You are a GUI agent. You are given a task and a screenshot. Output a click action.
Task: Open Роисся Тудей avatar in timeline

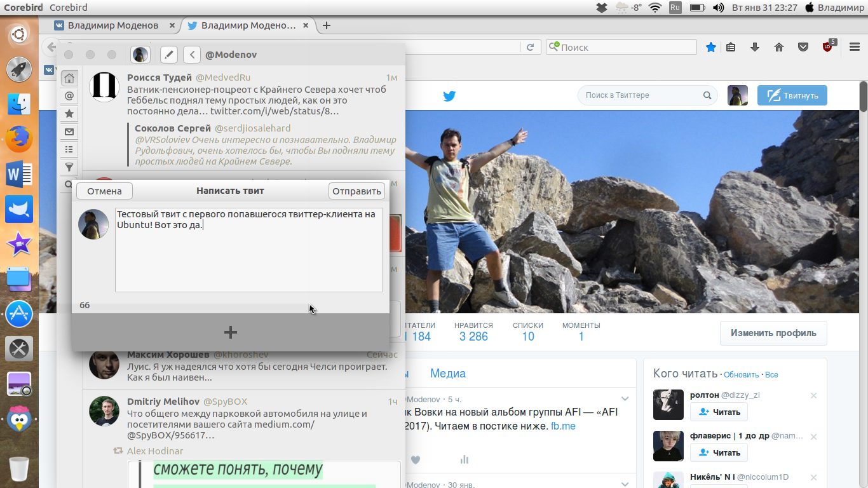(104, 86)
